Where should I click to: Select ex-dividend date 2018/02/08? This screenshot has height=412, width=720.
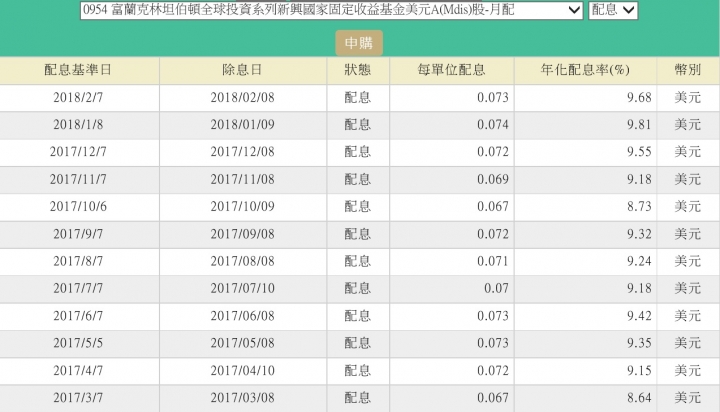point(242,97)
